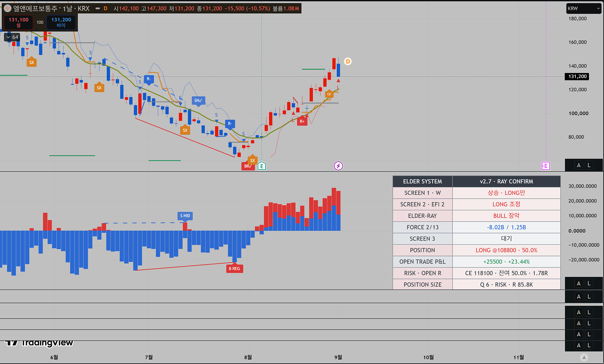
Task: Click the S HID divergence label
Action: (185, 216)
